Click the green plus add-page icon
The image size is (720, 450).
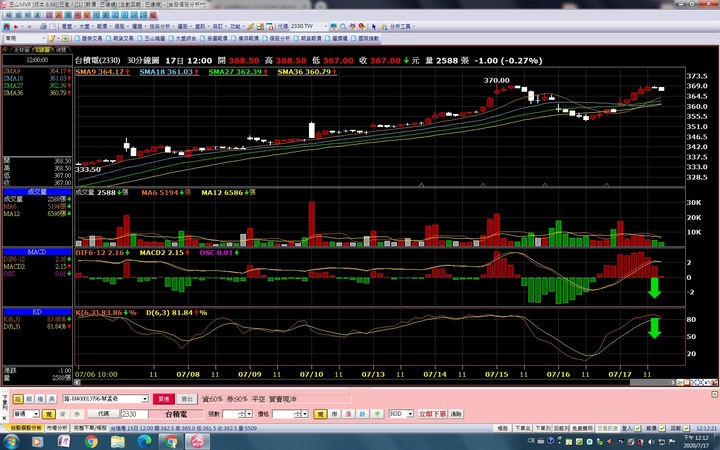[x=65, y=38]
